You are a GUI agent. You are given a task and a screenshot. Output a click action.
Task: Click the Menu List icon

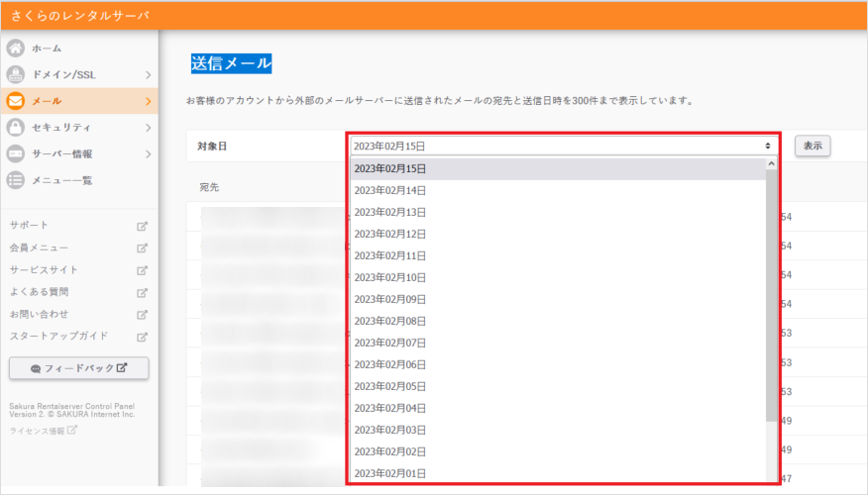pyautogui.click(x=16, y=180)
